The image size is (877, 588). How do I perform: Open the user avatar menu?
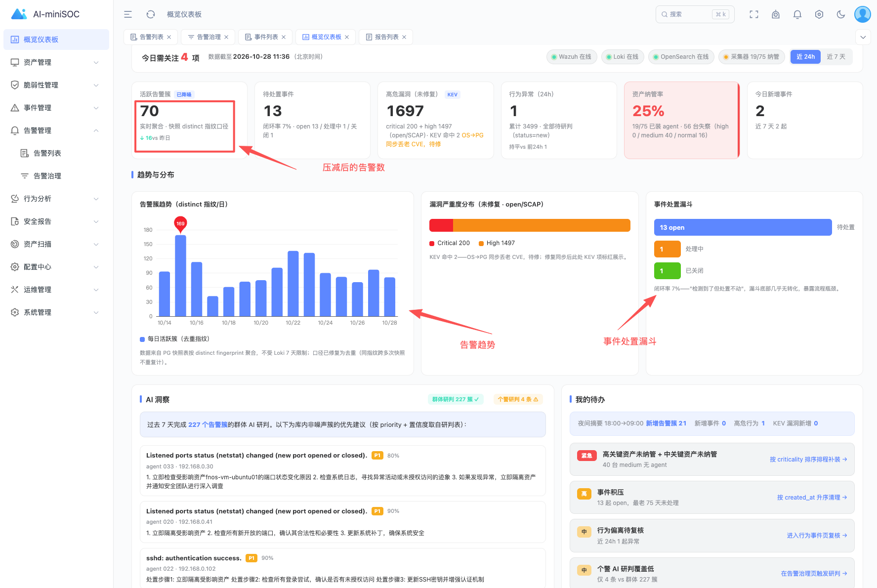[863, 14]
